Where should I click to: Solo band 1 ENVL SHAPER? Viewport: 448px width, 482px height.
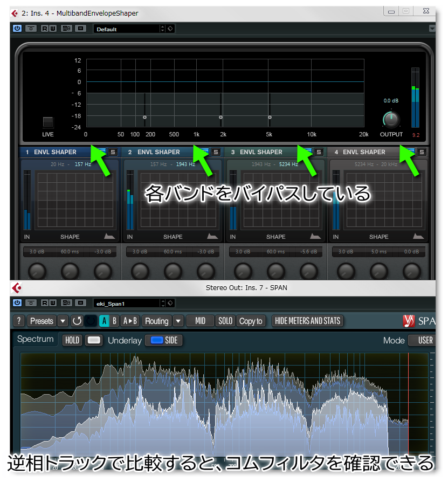click(113, 152)
